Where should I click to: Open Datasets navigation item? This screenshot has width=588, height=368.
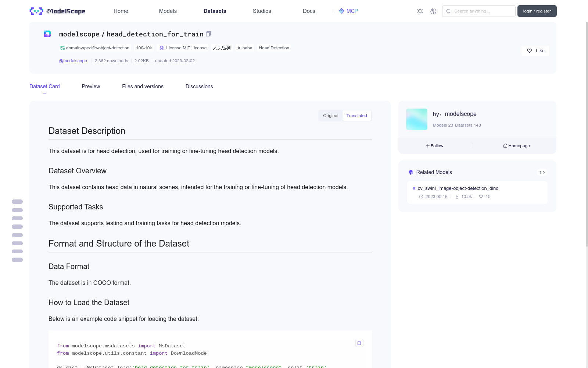[215, 11]
